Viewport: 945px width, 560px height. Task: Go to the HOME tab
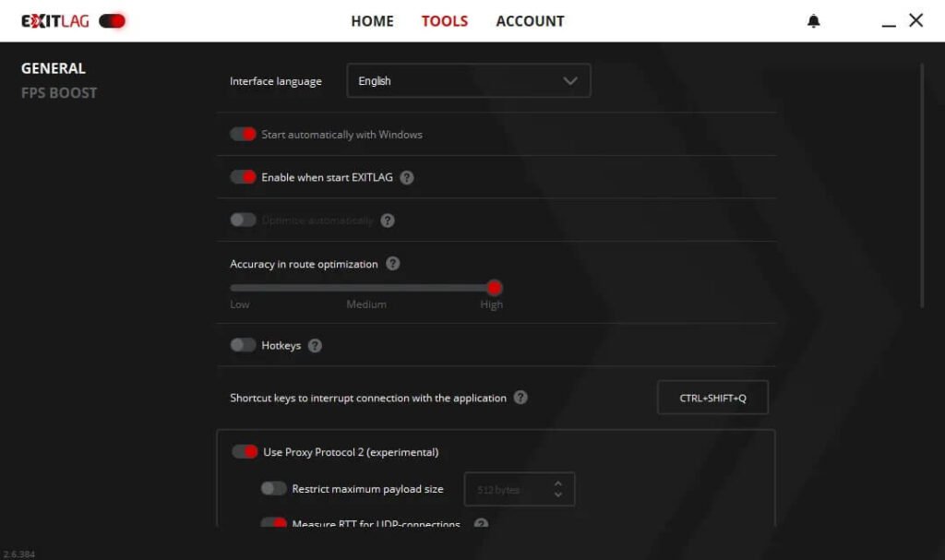pyautogui.click(x=373, y=21)
